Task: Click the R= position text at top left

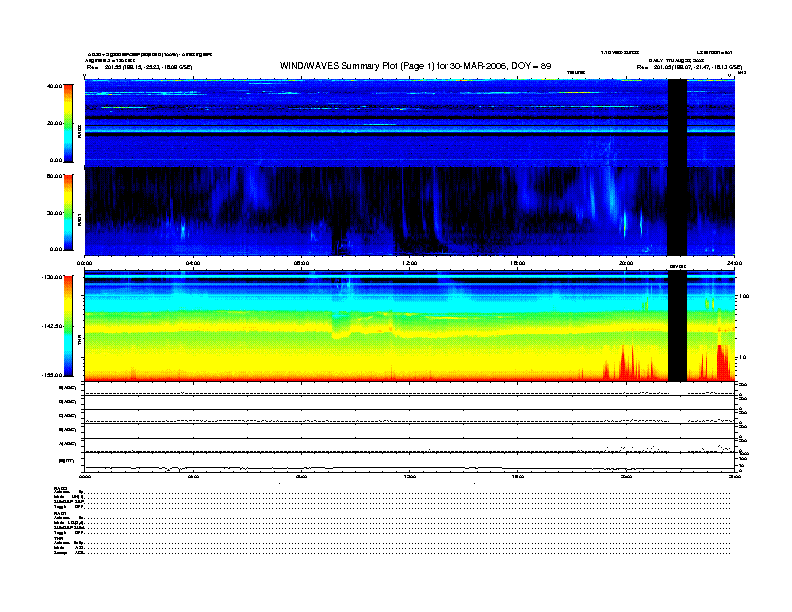Action: (x=139, y=67)
